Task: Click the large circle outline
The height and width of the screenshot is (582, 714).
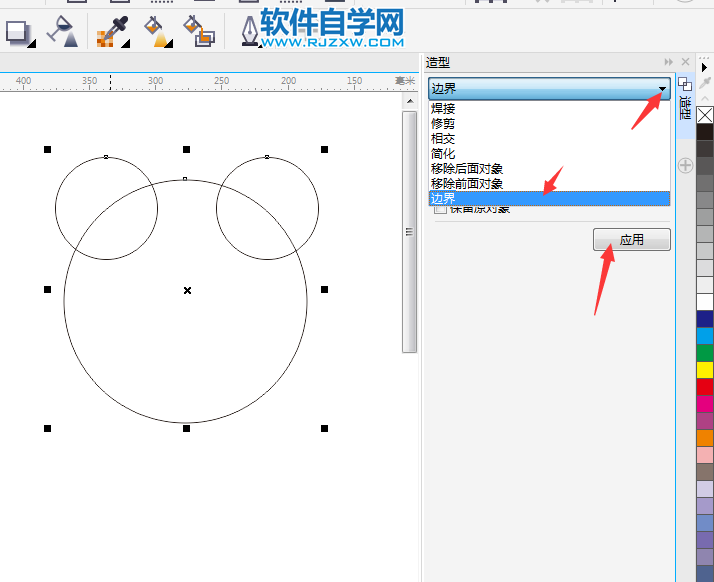Action: [x=185, y=423]
